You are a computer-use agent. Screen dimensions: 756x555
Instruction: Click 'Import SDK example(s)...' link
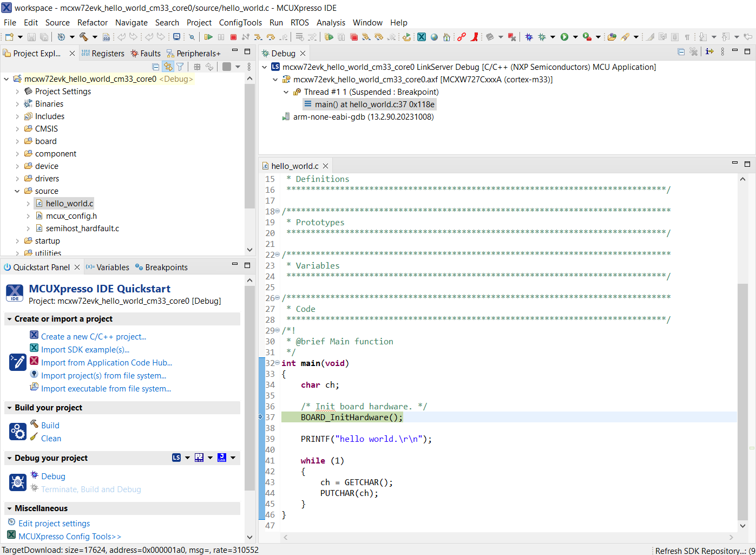85,350
